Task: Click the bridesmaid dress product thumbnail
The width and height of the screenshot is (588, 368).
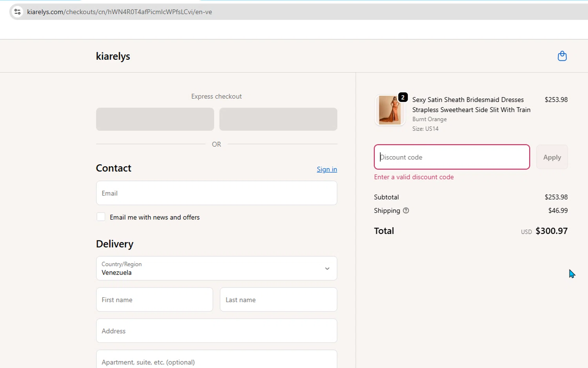Action: coord(389,111)
